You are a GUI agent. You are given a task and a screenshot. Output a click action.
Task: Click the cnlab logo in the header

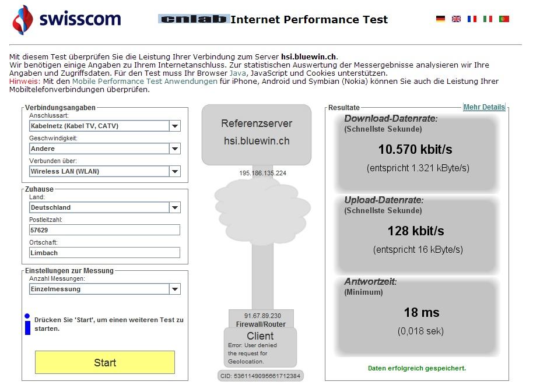193,19
